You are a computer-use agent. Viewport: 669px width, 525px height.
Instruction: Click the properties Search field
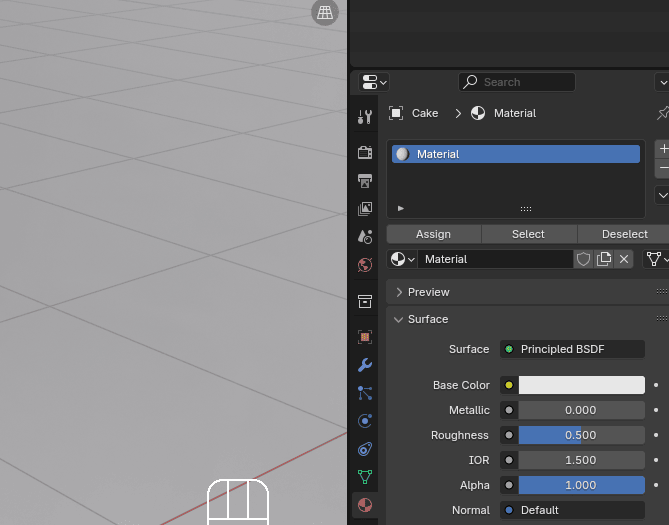517,82
